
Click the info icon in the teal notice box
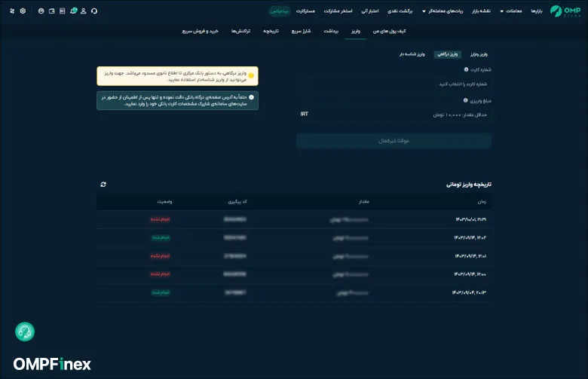pos(251,97)
